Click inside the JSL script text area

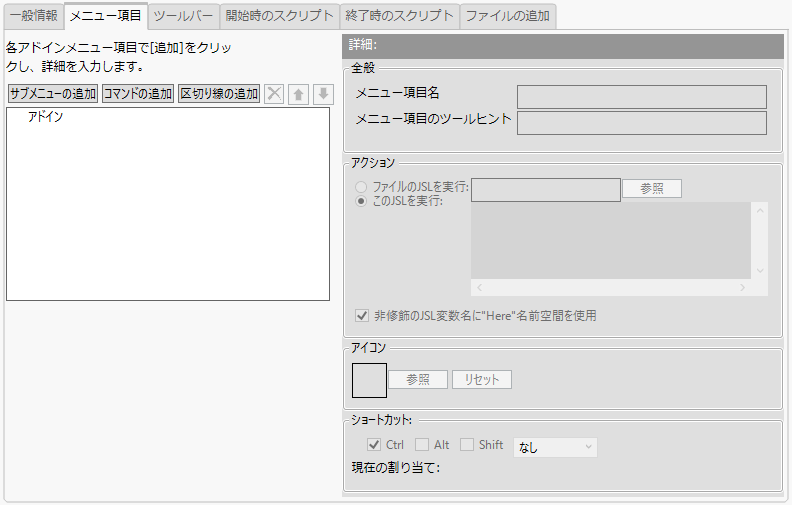611,240
